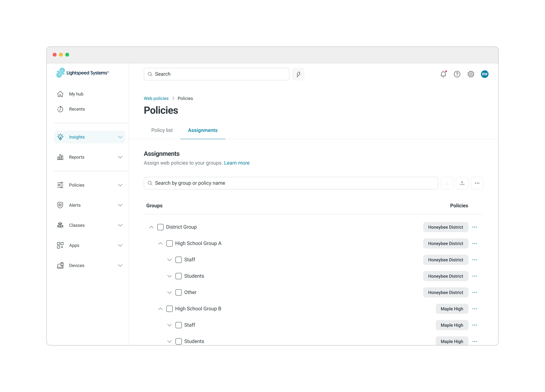This screenshot has width=545, height=392.
Task: Focus the Search by group or policy name field
Action: [291, 183]
